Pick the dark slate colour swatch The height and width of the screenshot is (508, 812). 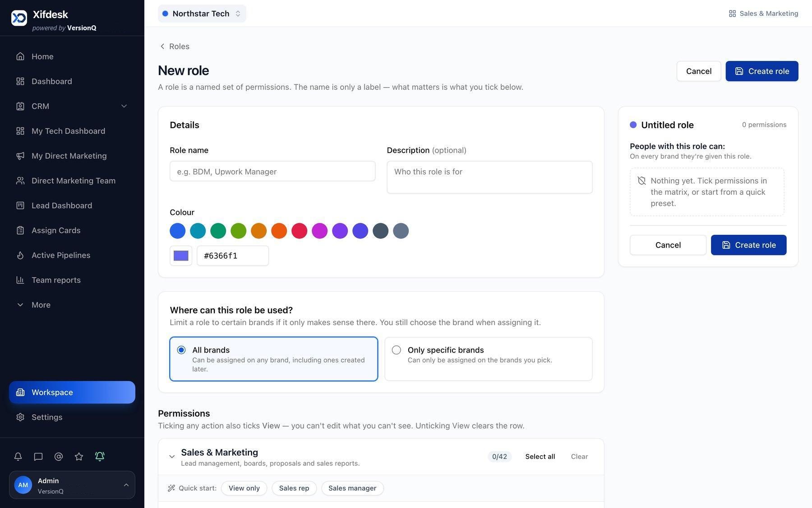coord(381,231)
